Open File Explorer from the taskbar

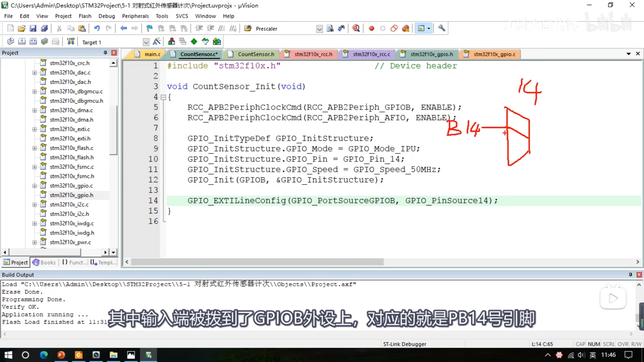coord(113,355)
